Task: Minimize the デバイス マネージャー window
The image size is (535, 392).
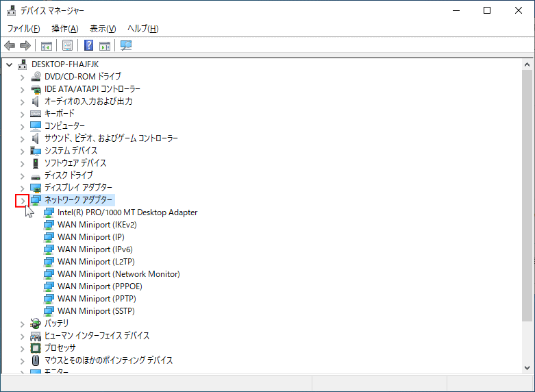Action: pyautogui.click(x=456, y=10)
